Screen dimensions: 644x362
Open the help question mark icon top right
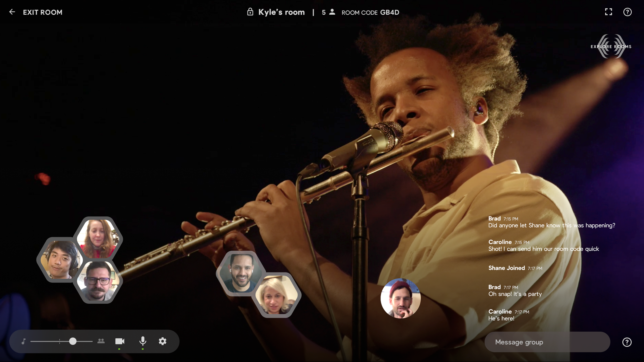(x=628, y=12)
